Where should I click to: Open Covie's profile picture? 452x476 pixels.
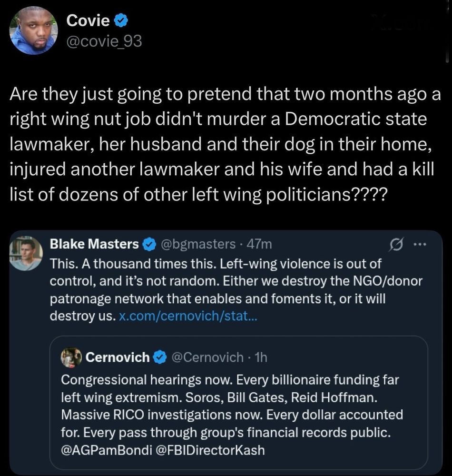pyautogui.click(x=34, y=30)
